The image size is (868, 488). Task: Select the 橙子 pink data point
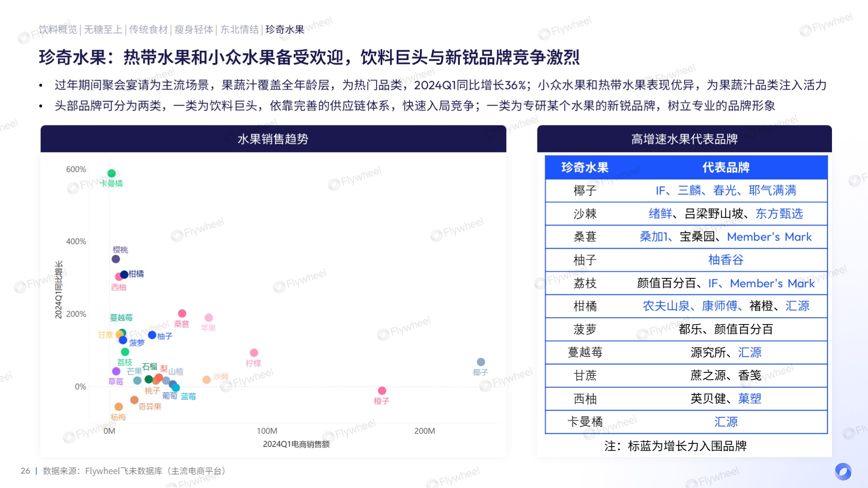[382, 391]
